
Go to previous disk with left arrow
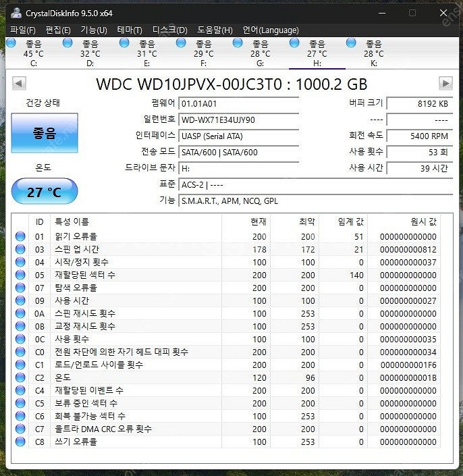click(19, 84)
